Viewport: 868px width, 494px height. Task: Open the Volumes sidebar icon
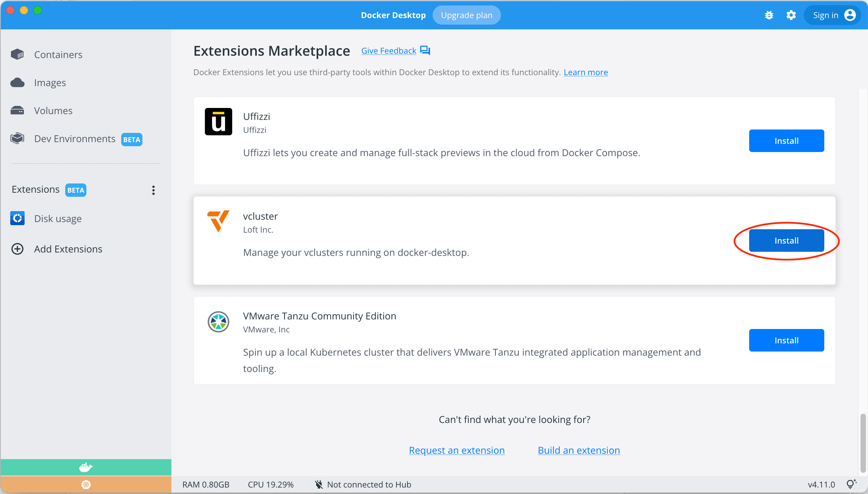pyautogui.click(x=17, y=110)
